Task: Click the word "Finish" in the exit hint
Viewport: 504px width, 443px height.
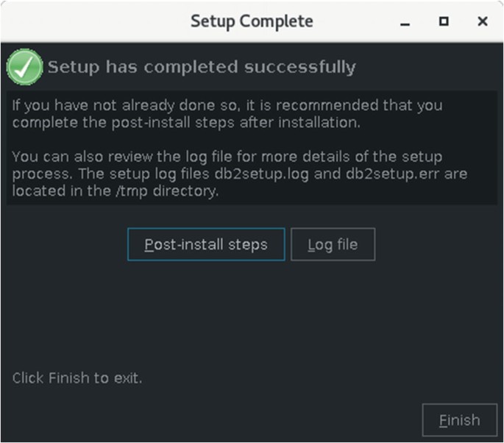Action: tap(68, 378)
